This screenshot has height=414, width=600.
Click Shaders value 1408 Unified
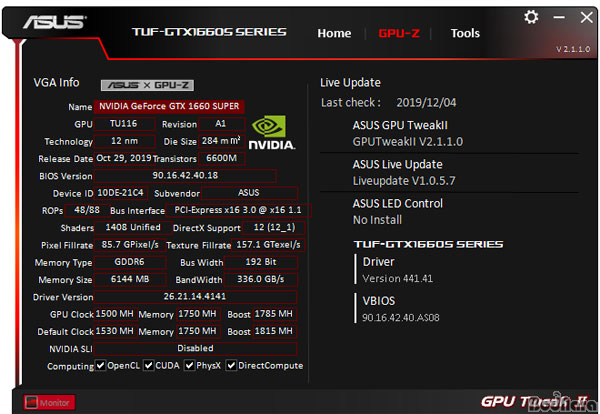133,227
